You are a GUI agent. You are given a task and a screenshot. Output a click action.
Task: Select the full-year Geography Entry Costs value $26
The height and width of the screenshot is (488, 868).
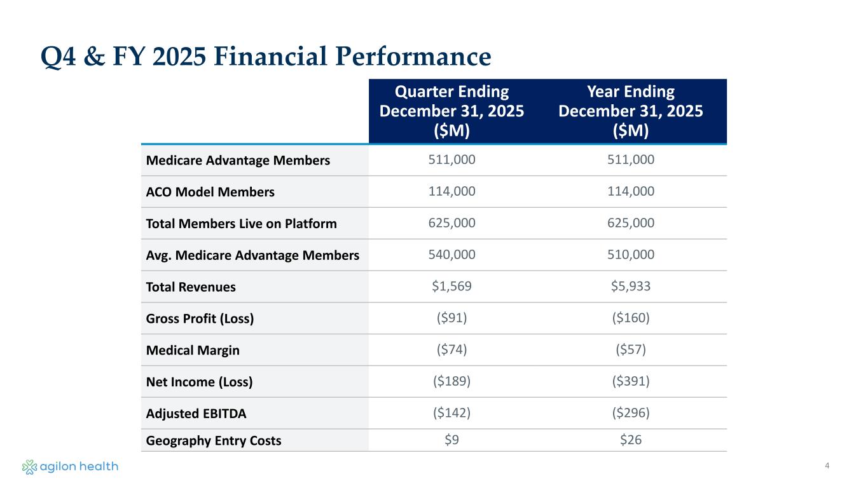(x=630, y=440)
